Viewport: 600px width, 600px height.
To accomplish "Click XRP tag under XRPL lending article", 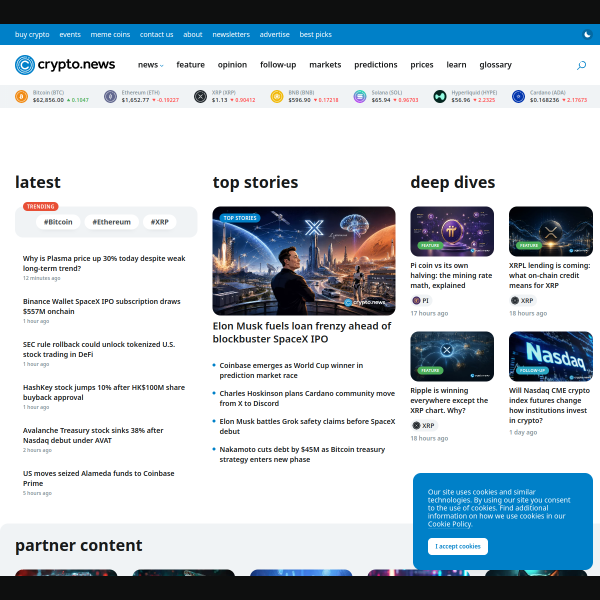I will tap(523, 300).
